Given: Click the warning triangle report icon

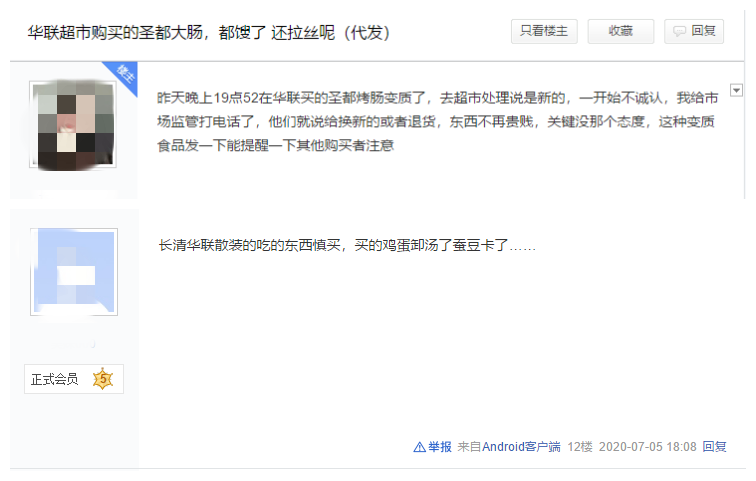Looking at the screenshot, I should click(419, 447).
